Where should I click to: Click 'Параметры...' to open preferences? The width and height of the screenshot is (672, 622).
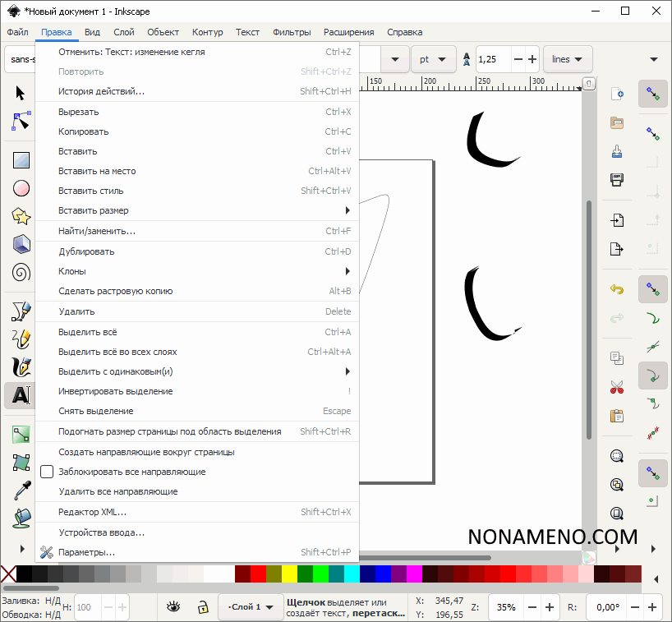[x=87, y=552]
